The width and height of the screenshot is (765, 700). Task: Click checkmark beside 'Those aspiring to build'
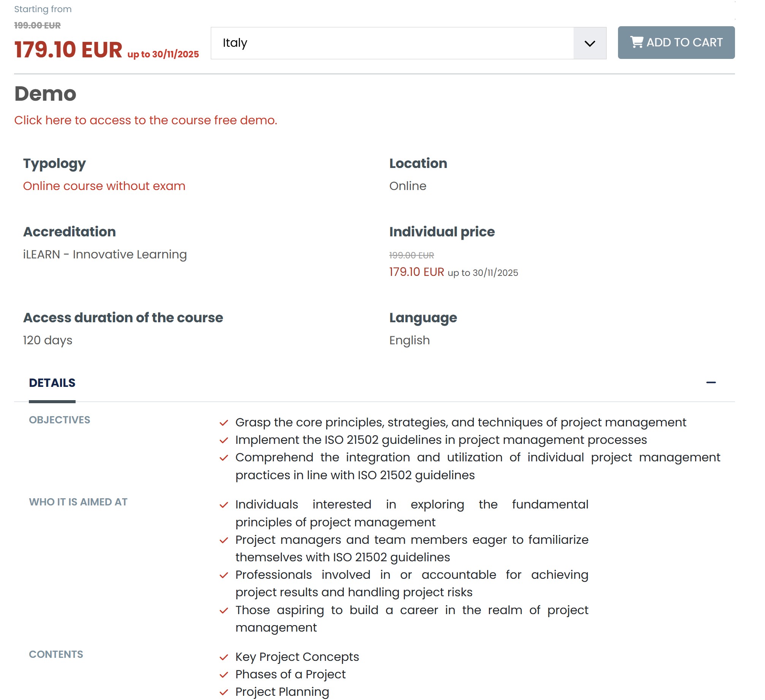click(x=224, y=610)
